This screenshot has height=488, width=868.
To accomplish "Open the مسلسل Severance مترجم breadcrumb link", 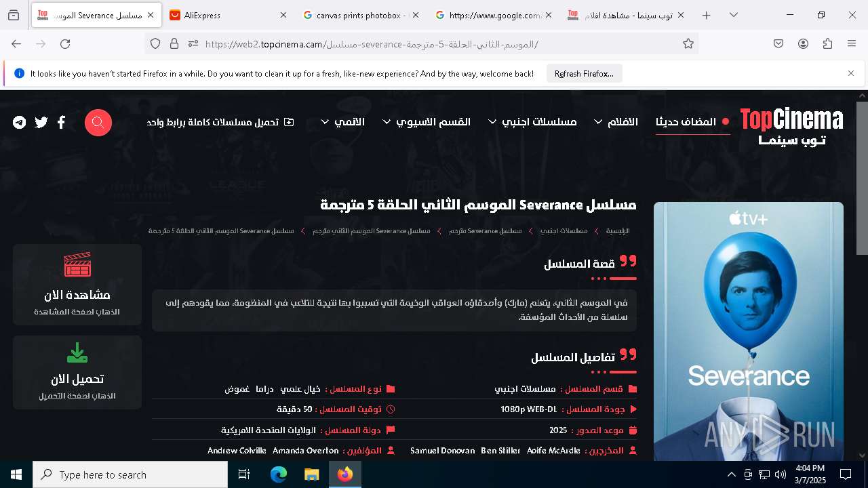I will pos(486,231).
